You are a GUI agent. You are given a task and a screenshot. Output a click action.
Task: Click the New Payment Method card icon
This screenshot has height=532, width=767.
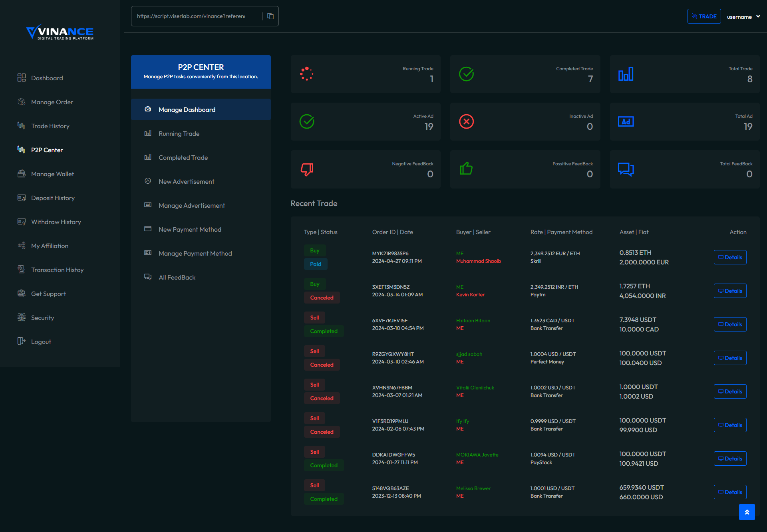(x=148, y=229)
